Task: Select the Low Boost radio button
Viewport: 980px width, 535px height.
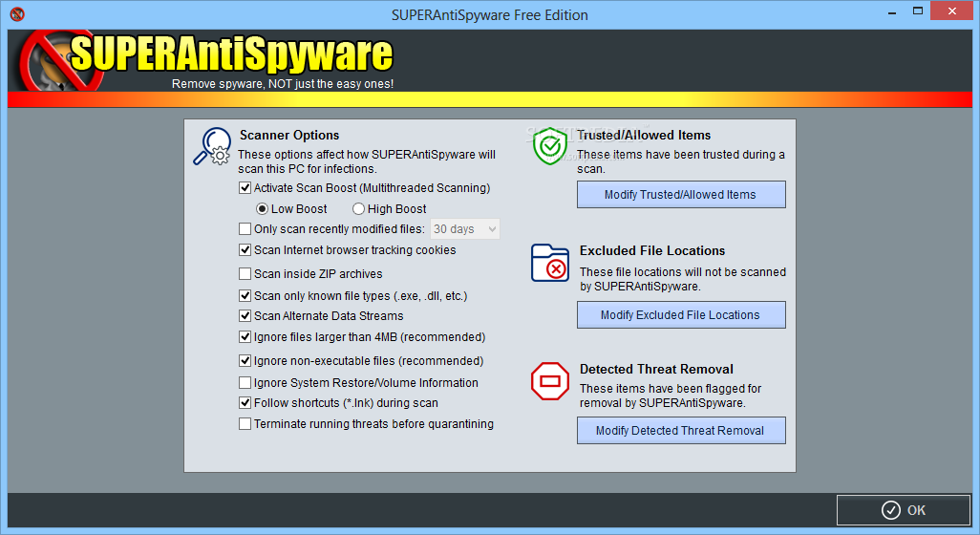Action: [x=263, y=209]
